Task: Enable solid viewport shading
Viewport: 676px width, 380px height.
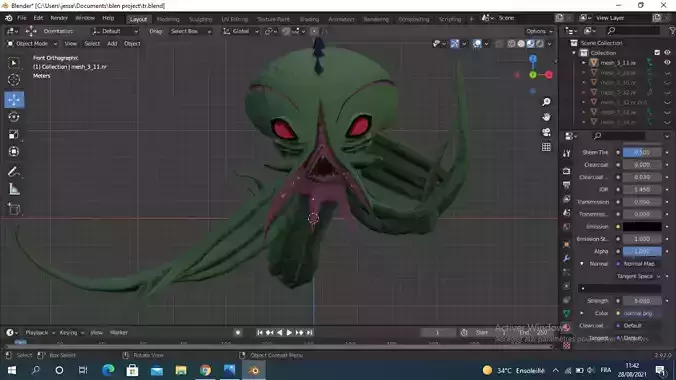Action: [521, 44]
